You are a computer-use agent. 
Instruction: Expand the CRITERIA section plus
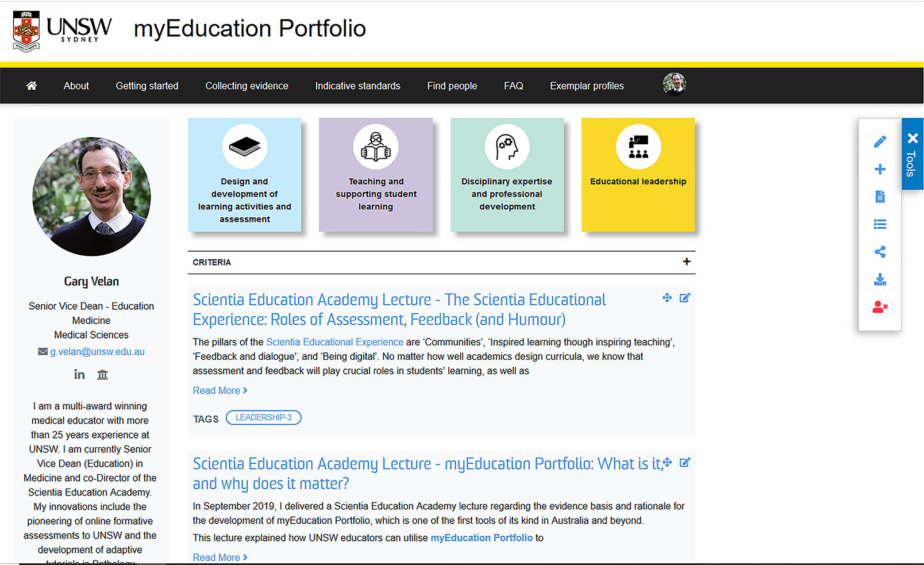click(686, 262)
